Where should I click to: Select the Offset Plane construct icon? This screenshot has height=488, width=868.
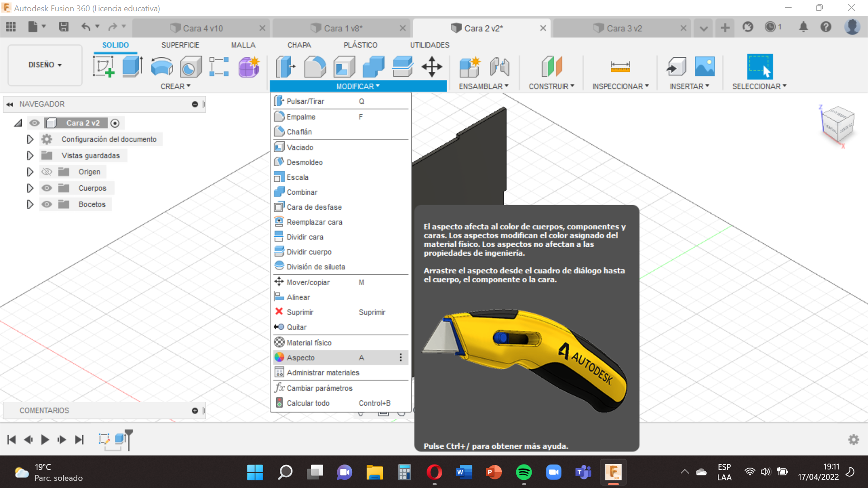552,67
